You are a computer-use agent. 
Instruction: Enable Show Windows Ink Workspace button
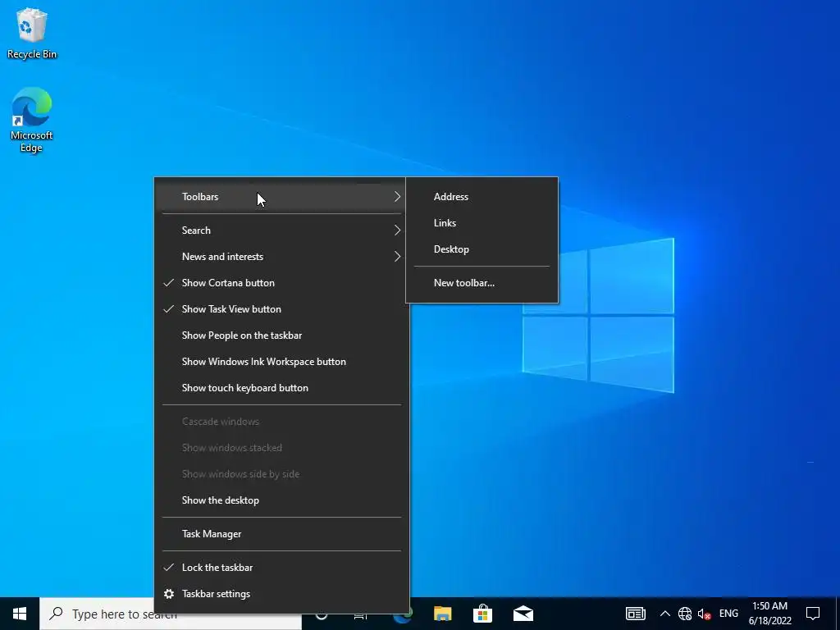pos(282,362)
